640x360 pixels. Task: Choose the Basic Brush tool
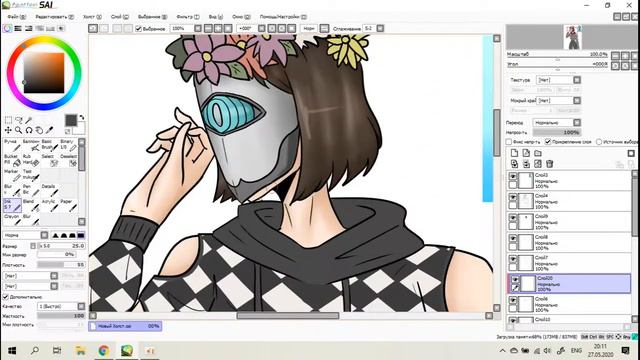49,145
